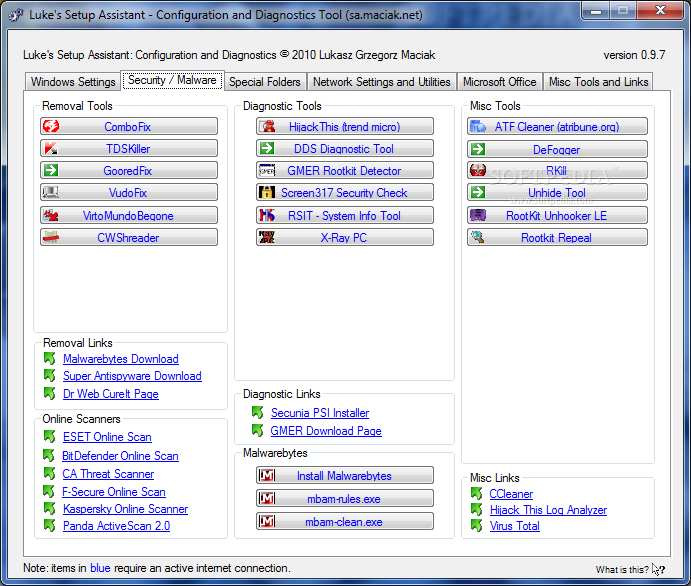Screen dimensions: 691x586
Task: Open the Special Folders tab
Action: click(x=265, y=82)
